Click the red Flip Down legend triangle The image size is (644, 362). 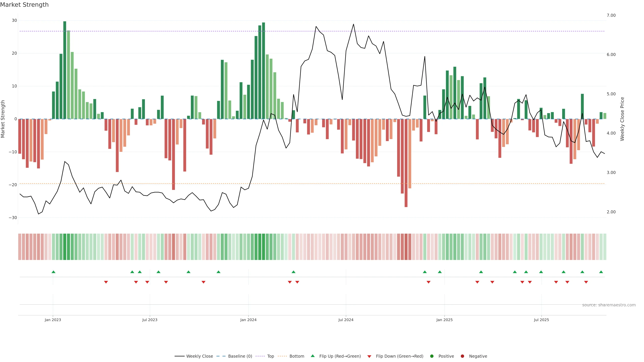pyautogui.click(x=369, y=356)
